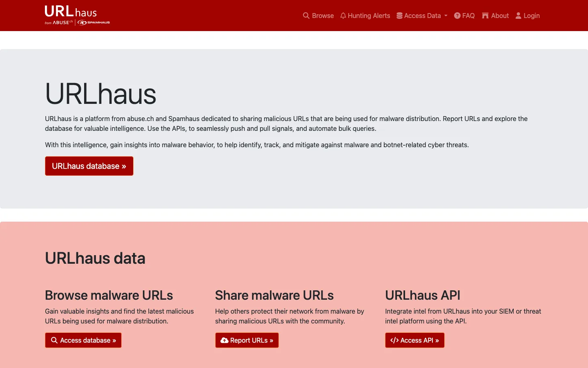The width and height of the screenshot is (588, 368).
Task: Click the magnifier icon beside Browse
Action: [306, 16]
